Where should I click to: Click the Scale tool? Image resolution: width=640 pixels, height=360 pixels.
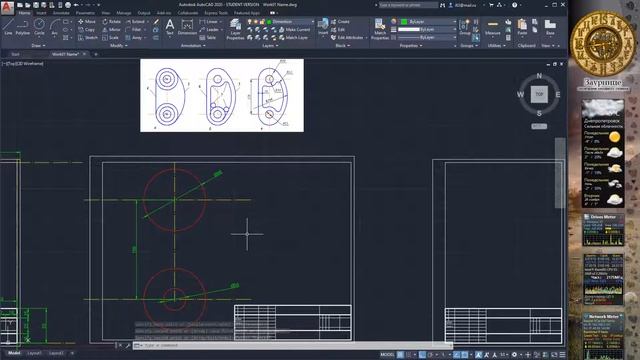point(110,38)
